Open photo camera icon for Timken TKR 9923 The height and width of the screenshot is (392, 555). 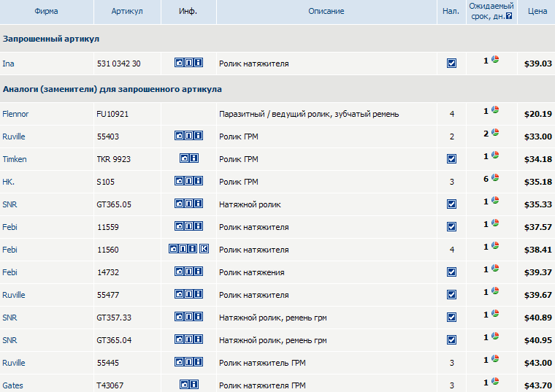click(x=185, y=158)
